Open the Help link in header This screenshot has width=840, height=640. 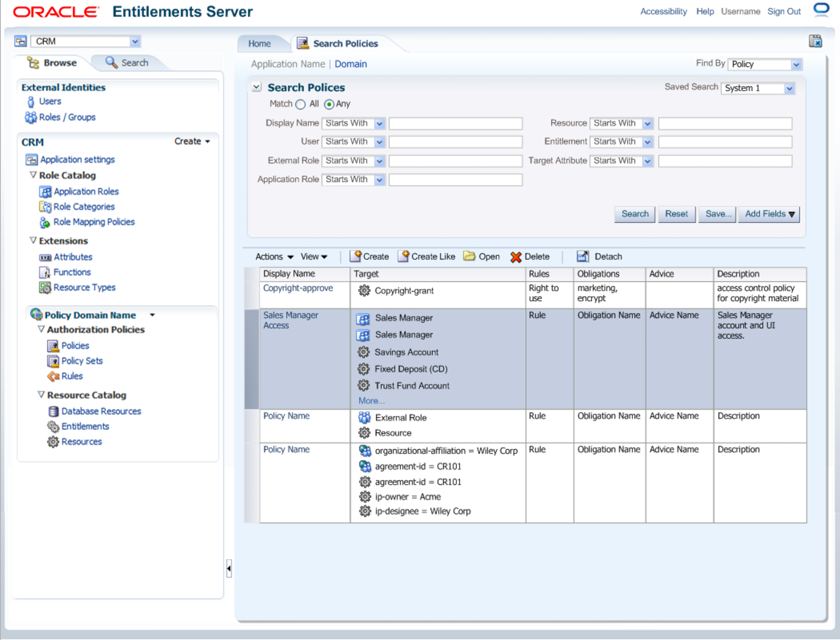(705, 11)
